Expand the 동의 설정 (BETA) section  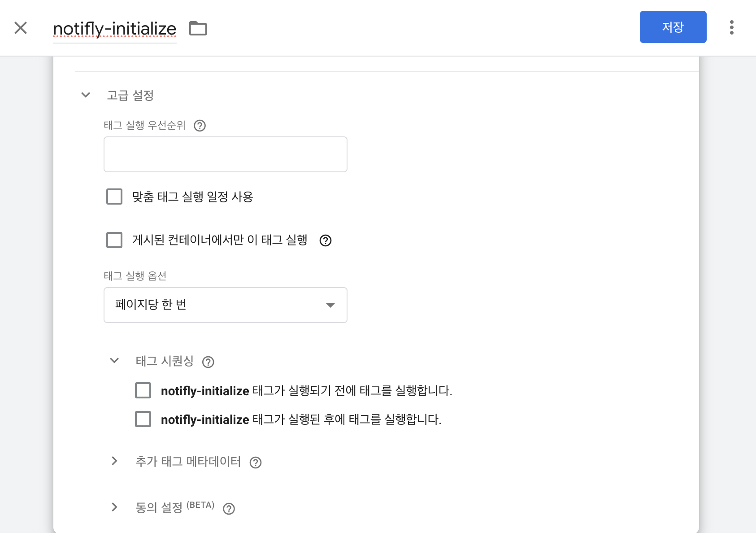(x=114, y=507)
